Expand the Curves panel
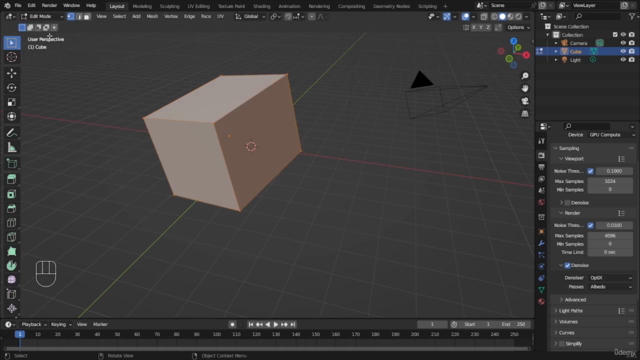The height and width of the screenshot is (360, 640). (x=567, y=333)
